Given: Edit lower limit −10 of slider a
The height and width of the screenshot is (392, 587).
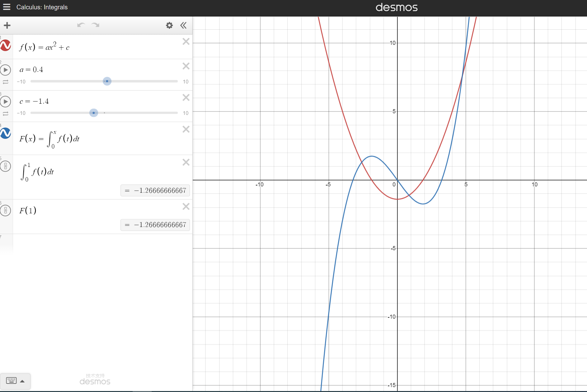Looking at the screenshot, I should click(21, 82).
